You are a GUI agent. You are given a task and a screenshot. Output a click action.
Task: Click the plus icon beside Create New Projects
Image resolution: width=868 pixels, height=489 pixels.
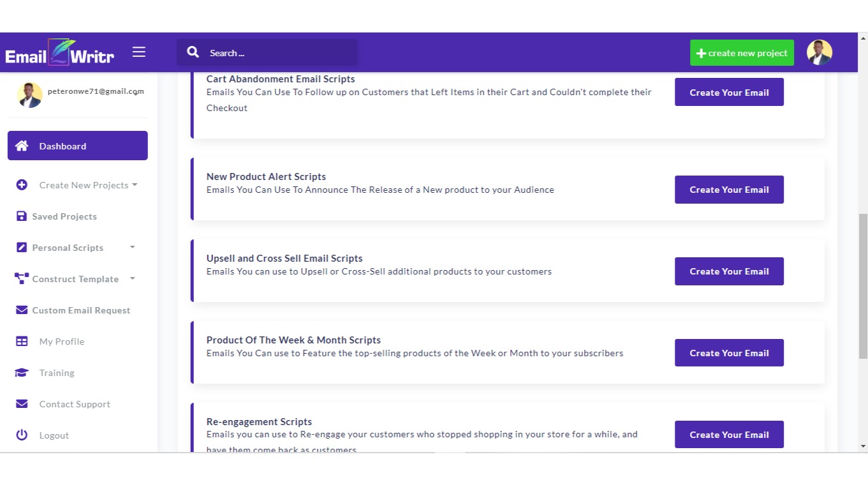click(x=22, y=185)
